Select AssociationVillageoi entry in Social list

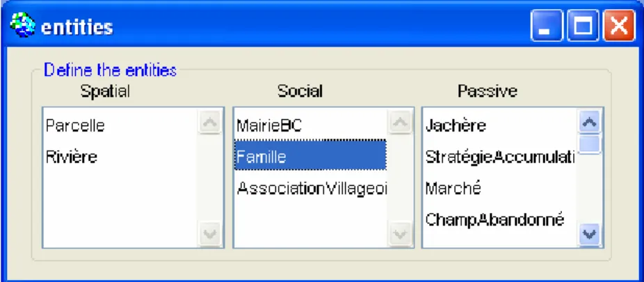312,188
